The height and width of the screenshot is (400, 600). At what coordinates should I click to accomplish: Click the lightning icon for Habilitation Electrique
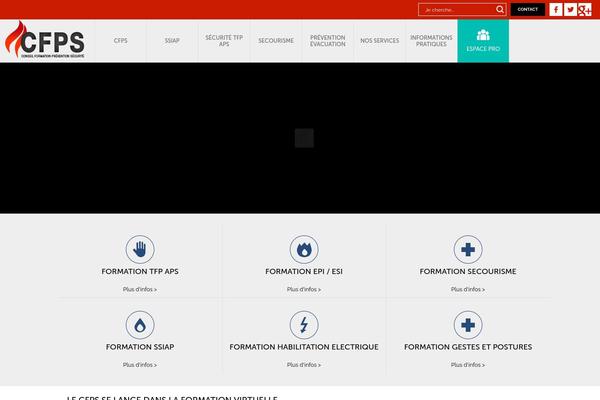304,325
